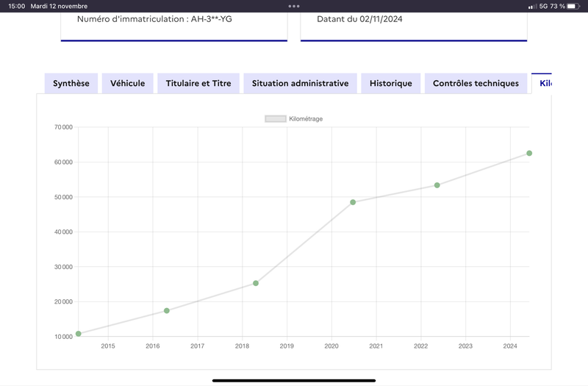Tap the cellular signal bars icon

coord(532,7)
